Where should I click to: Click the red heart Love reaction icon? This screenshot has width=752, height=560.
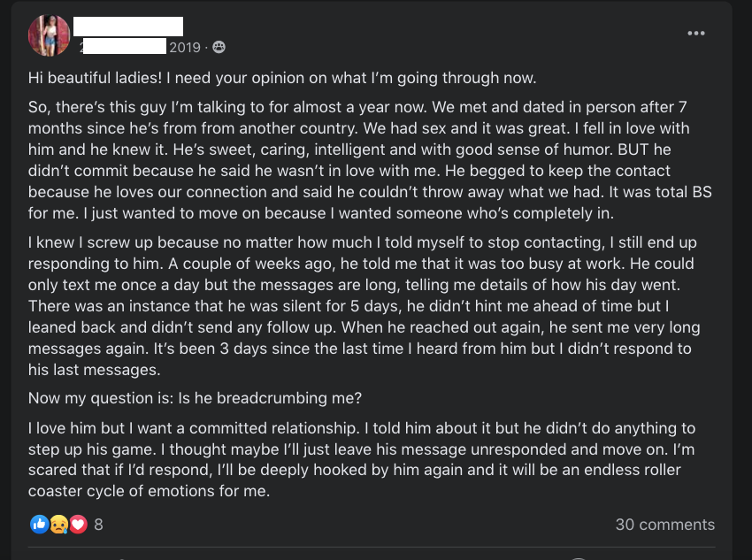pyautogui.click(x=78, y=525)
